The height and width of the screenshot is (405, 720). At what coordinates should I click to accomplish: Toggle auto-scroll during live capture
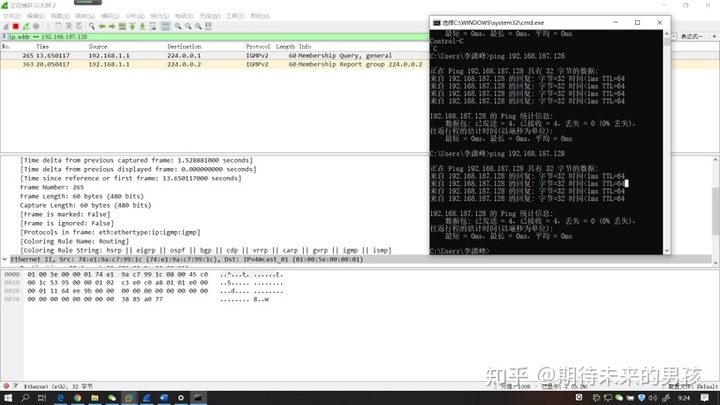(x=152, y=27)
